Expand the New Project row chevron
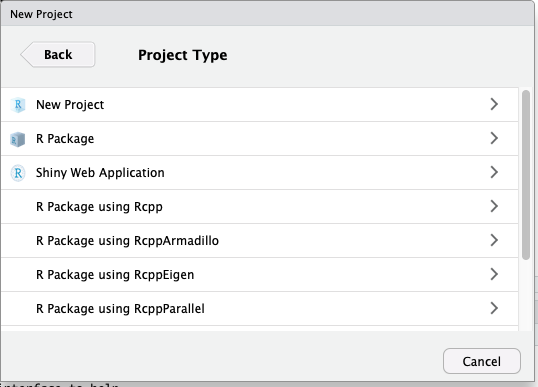The image size is (538, 387). point(494,104)
